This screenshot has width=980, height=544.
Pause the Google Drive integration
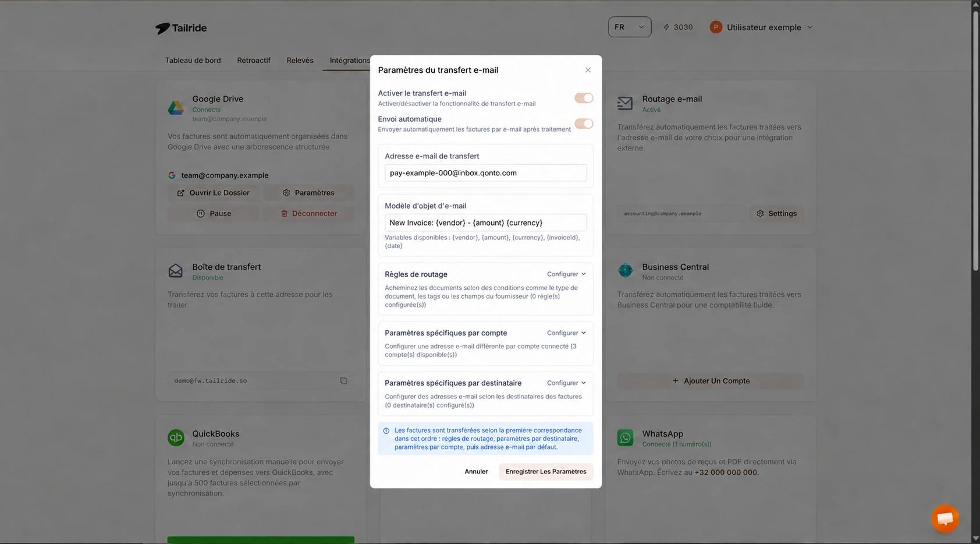pyautogui.click(x=214, y=214)
